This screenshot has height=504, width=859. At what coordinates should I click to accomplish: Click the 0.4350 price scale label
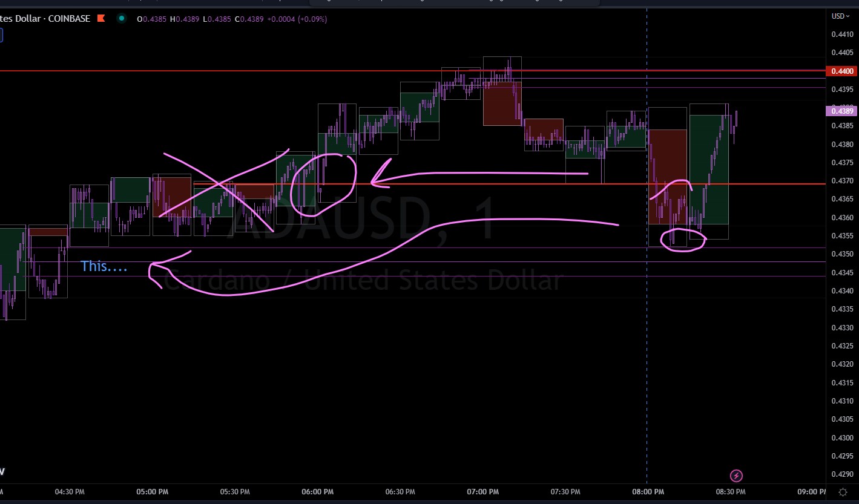point(842,254)
